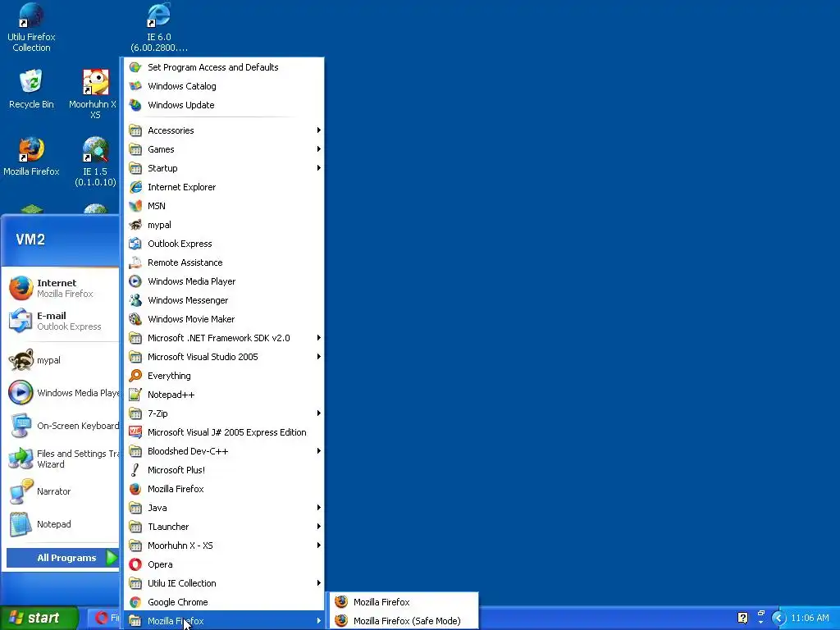This screenshot has width=840, height=630.
Task: Click the All Programs button
Action: [x=62, y=558]
